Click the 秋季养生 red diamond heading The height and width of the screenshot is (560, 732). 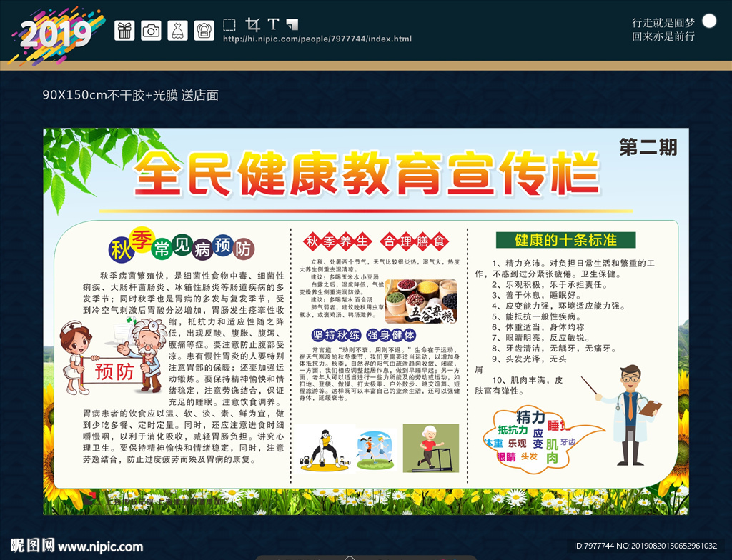[x=337, y=241]
